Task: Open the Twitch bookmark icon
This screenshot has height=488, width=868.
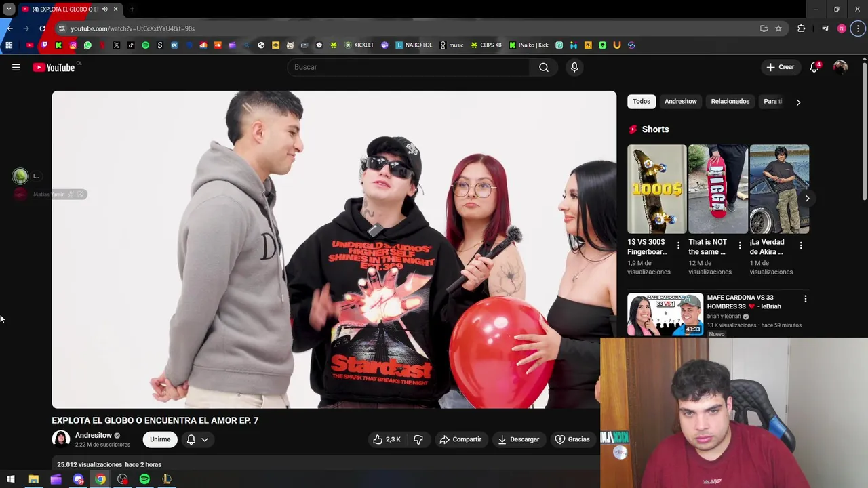Action: point(44,45)
